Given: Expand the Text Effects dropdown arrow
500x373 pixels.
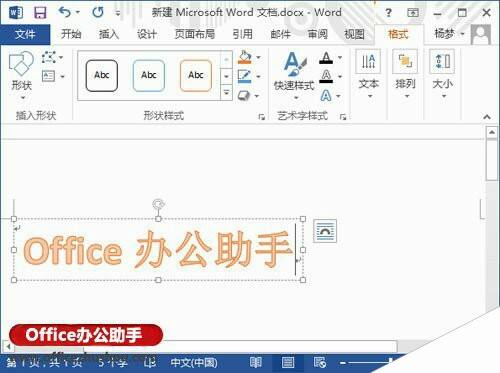Looking at the screenshot, I should click(x=338, y=96).
